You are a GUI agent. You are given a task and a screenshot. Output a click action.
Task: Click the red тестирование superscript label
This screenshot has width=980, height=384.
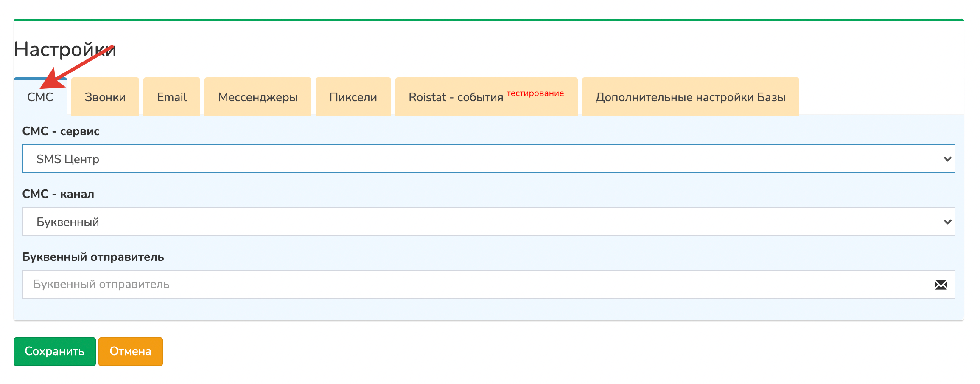pyautogui.click(x=535, y=93)
